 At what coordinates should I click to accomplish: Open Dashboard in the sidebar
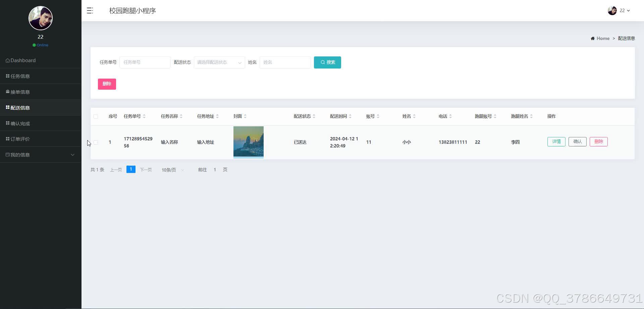(41, 60)
